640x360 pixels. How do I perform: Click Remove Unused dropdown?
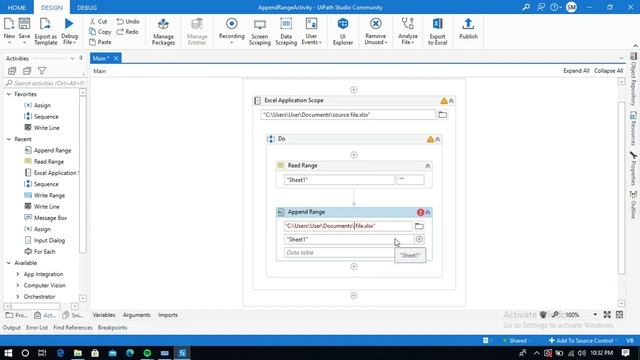pyautogui.click(x=376, y=31)
